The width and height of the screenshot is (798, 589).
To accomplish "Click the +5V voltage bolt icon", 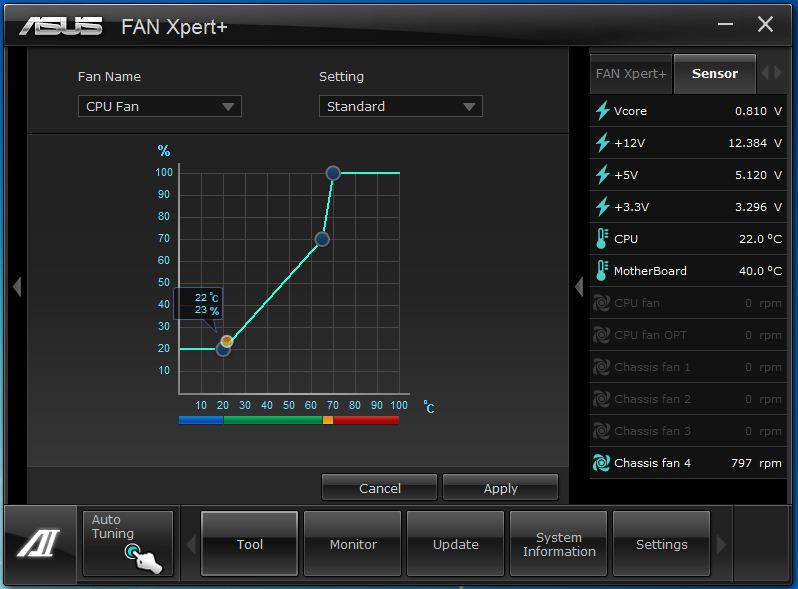I will point(603,175).
